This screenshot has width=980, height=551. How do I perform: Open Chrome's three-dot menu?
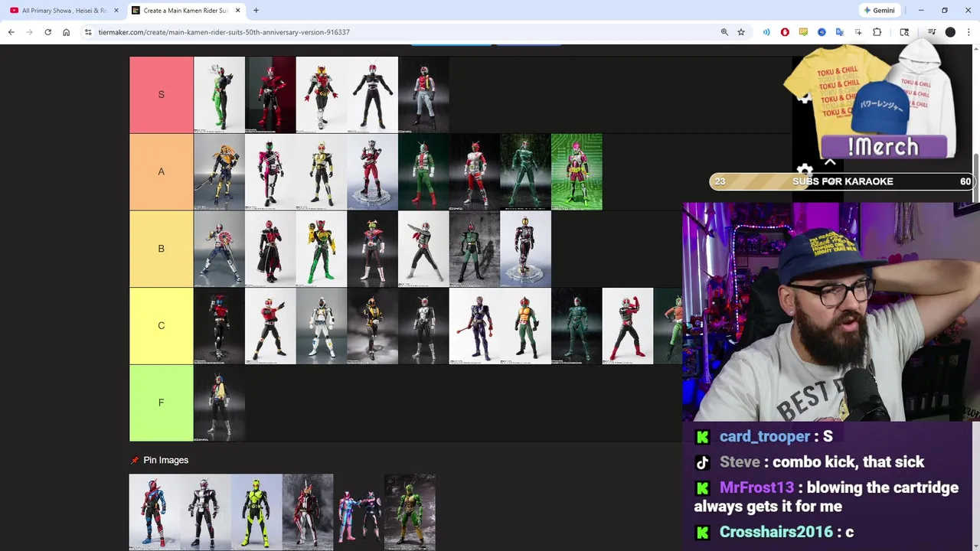(969, 32)
